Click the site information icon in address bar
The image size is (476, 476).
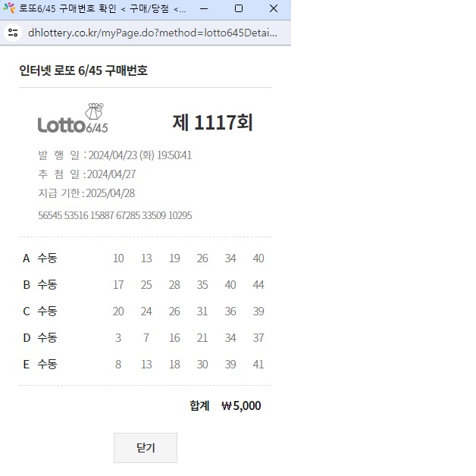[x=13, y=33]
